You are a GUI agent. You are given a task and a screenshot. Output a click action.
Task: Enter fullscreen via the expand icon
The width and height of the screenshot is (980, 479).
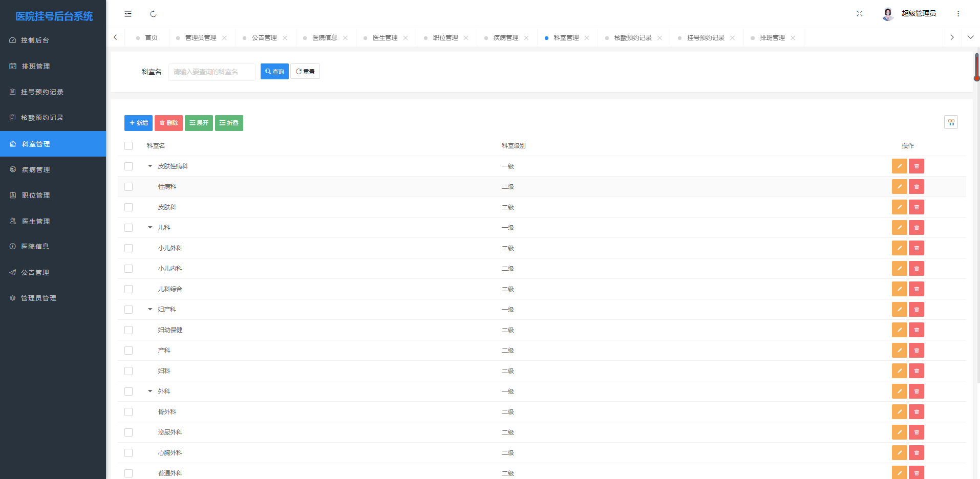(860, 13)
